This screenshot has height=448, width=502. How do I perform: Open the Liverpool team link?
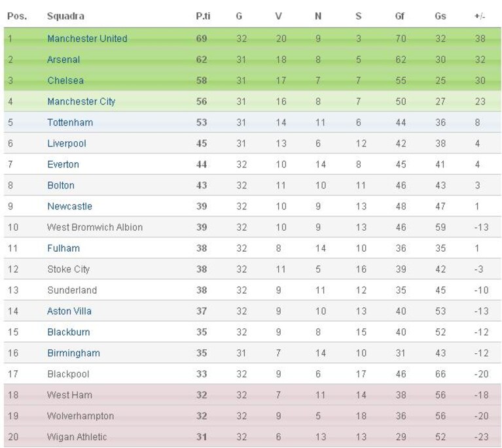pos(67,143)
